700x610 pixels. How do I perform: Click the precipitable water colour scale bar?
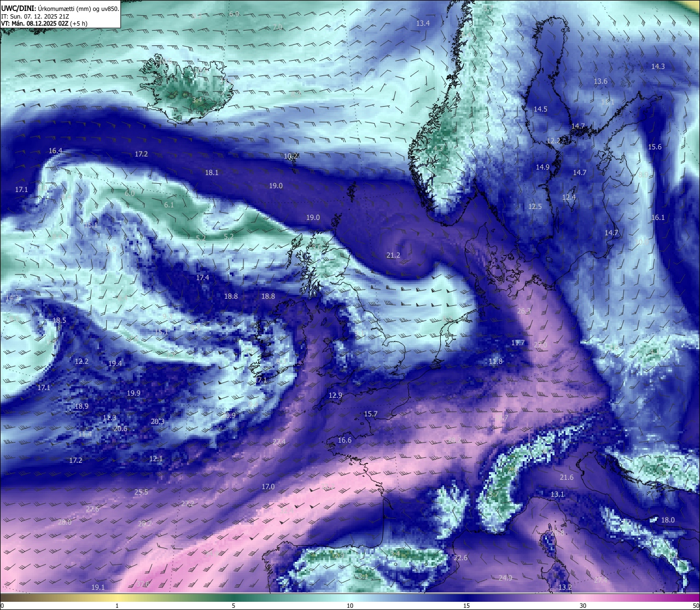[x=350, y=597]
